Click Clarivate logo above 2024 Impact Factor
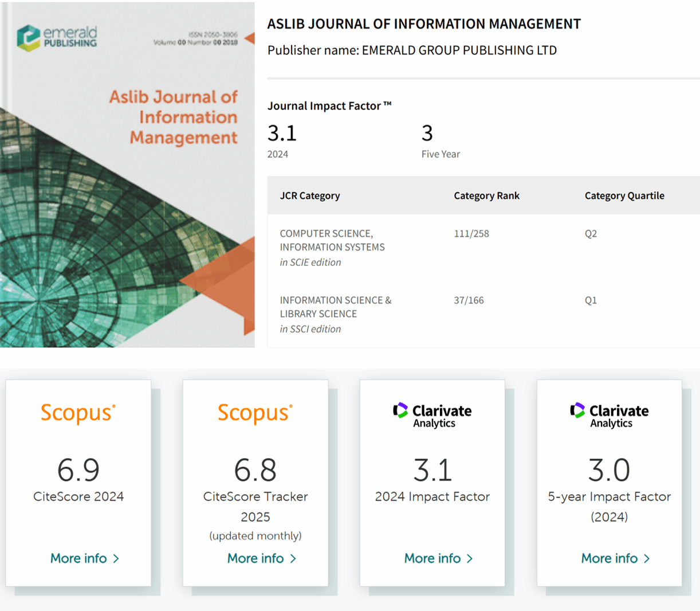 click(432, 416)
